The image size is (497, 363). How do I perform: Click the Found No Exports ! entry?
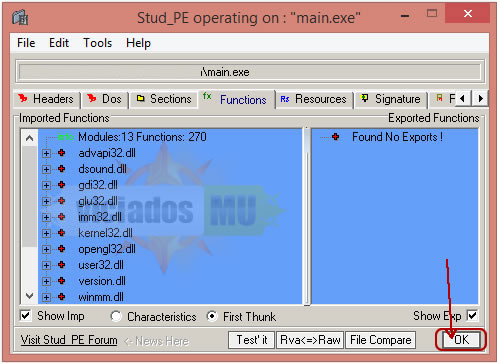(x=397, y=137)
